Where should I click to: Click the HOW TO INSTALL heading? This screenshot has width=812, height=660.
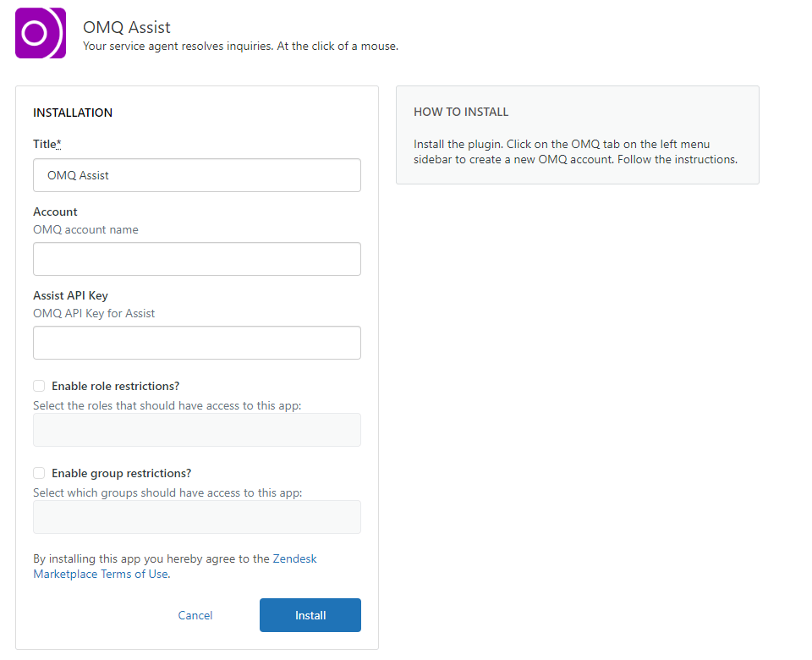point(461,112)
